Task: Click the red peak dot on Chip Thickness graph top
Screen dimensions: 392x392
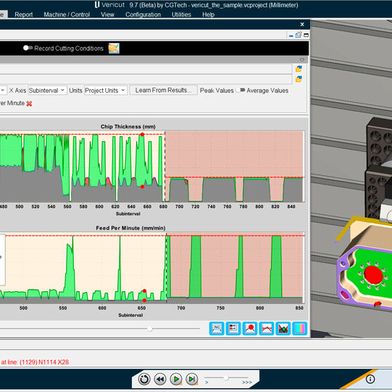Action: [142, 135]
